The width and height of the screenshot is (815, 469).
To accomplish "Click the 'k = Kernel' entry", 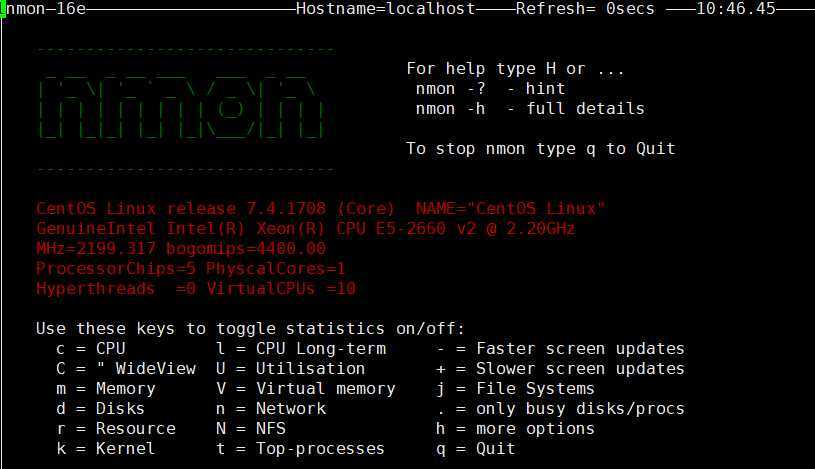I will [106, 448].
